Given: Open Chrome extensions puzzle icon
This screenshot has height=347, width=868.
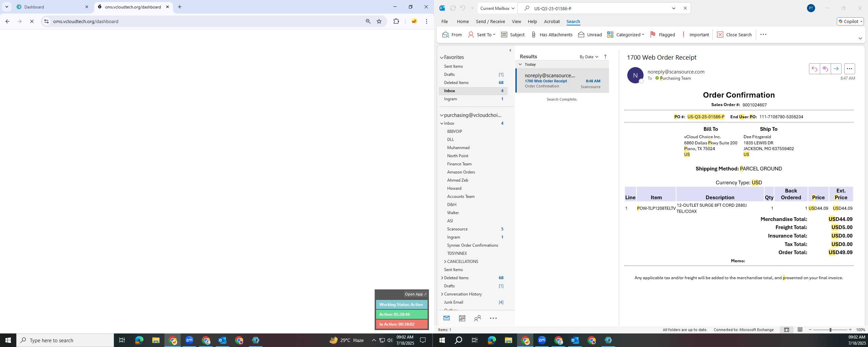Looking at the screenshot, I should [x=396, y=21].
